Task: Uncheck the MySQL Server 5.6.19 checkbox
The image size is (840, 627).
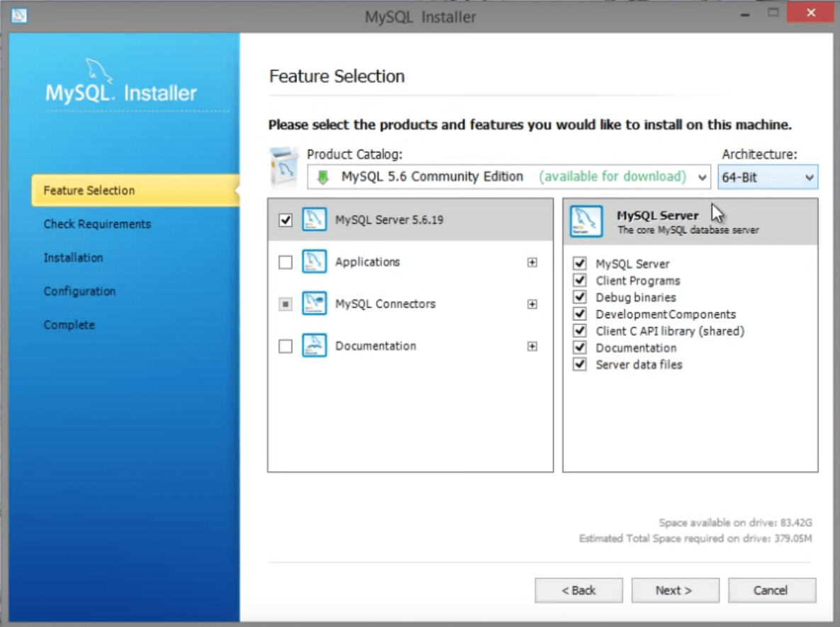Action: pyautogui.click(x=286, y=220)
